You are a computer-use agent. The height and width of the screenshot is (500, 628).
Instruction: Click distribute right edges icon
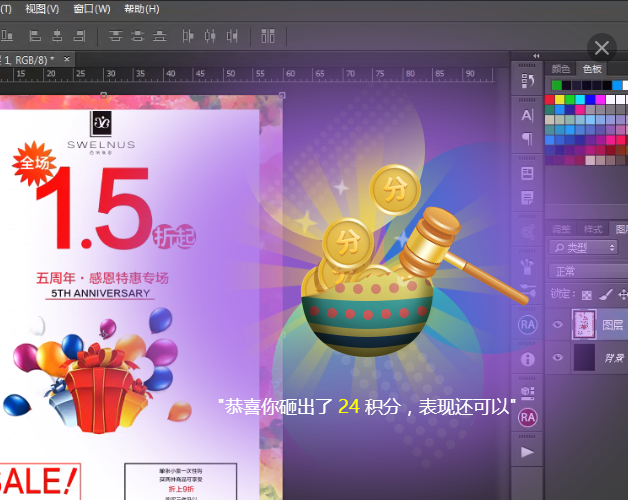tap(232, 36)
